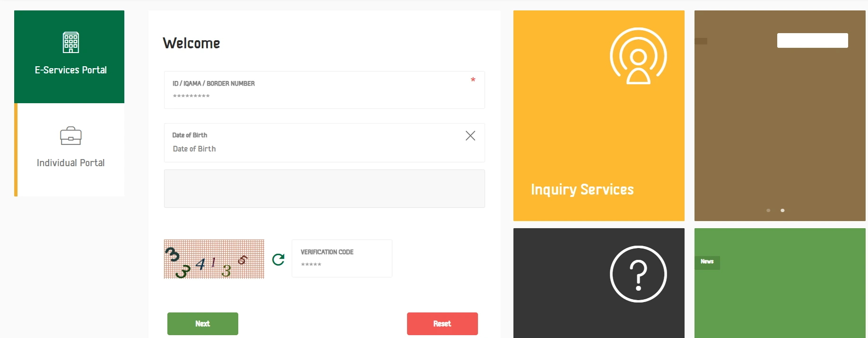This screenshot has height=338, width=868.
Task: Refresh the captcha verification image
Action: point(278,259)
